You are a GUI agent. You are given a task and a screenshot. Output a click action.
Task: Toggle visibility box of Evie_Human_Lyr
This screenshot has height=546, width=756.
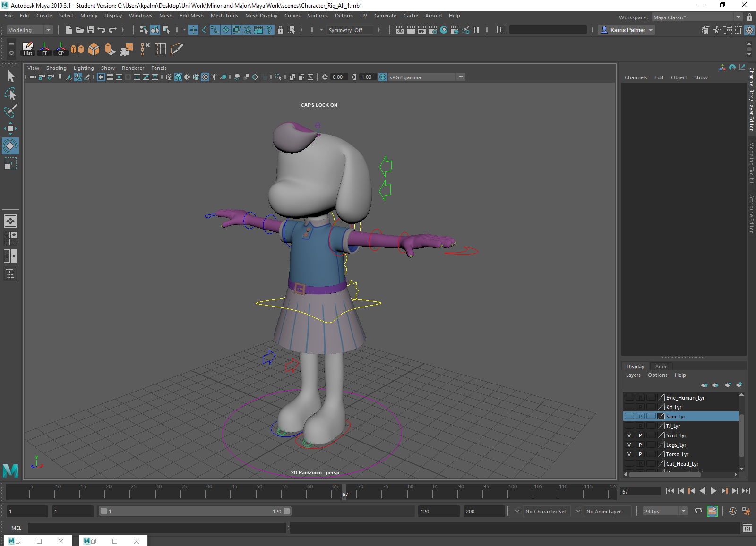pyautogui.click(x=629, y=398)
